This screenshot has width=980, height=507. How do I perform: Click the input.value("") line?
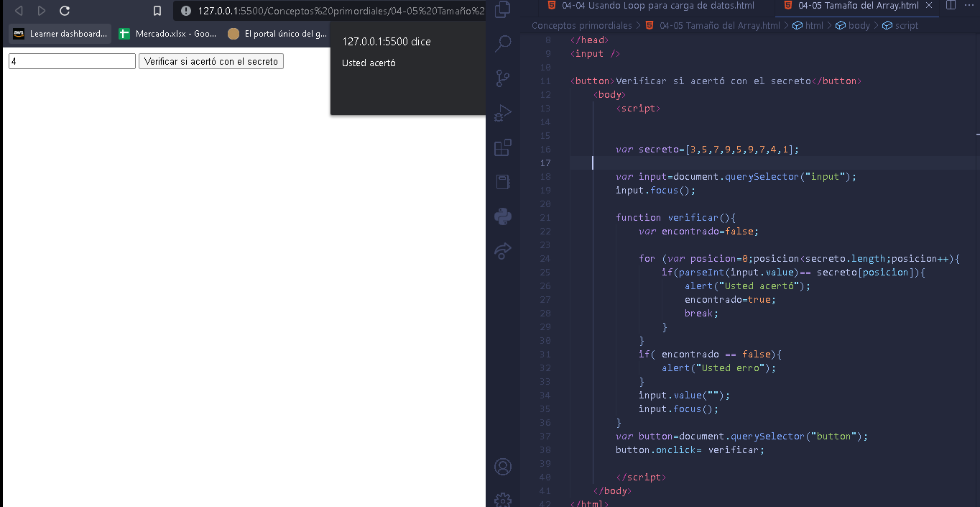[x=685, y=396]
